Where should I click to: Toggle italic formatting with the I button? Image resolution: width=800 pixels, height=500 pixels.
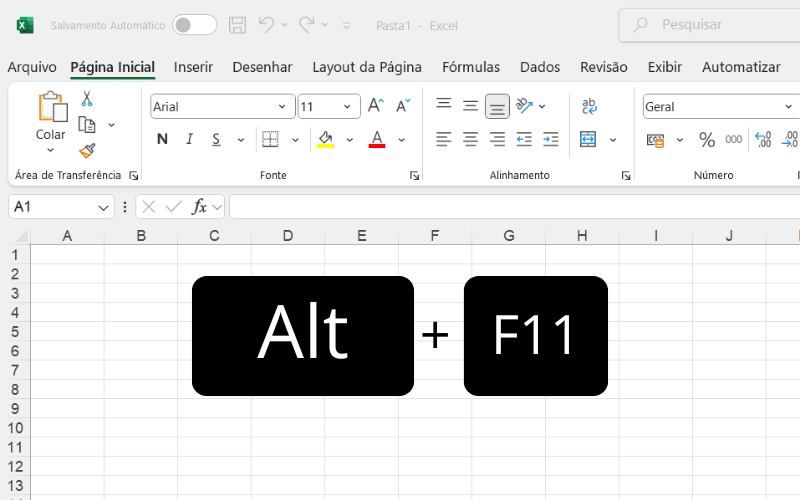click(x=189, y=139)
